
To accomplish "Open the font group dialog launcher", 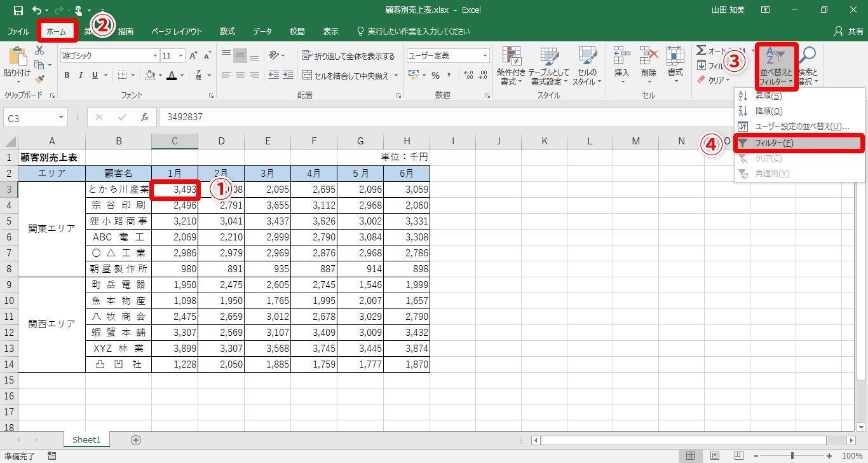I will point(210,96).
